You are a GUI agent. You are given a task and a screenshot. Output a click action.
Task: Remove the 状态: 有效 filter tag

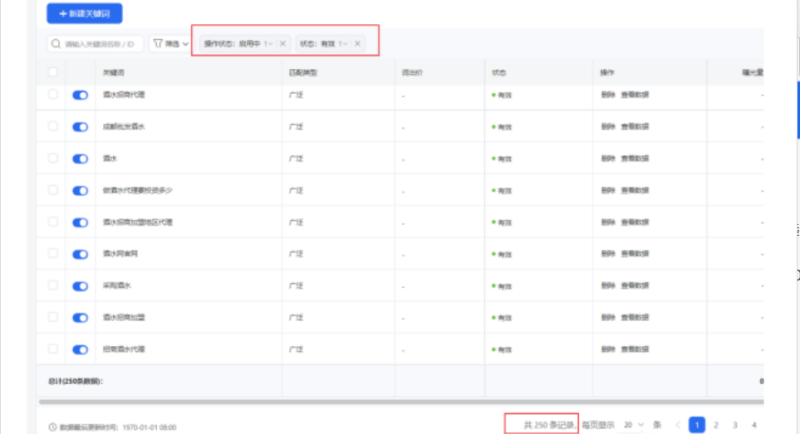point(357,44)
